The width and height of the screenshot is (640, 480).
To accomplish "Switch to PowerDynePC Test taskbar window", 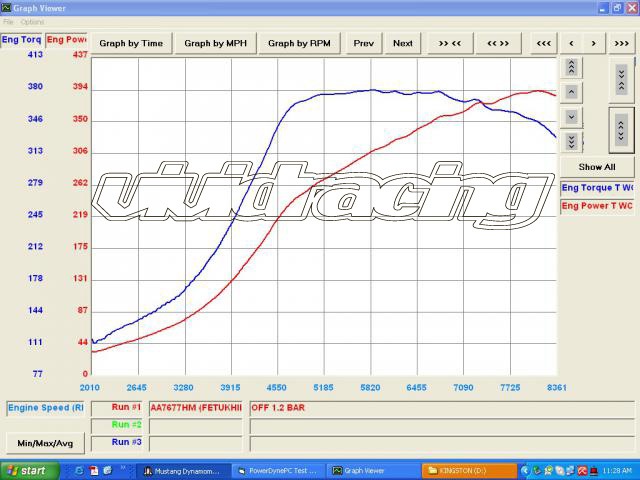I will [279, 471].
